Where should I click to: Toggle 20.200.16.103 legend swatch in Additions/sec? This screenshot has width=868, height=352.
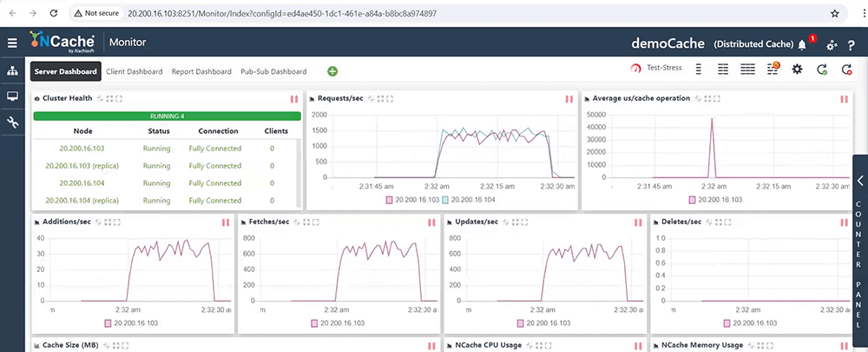point(108,323)
